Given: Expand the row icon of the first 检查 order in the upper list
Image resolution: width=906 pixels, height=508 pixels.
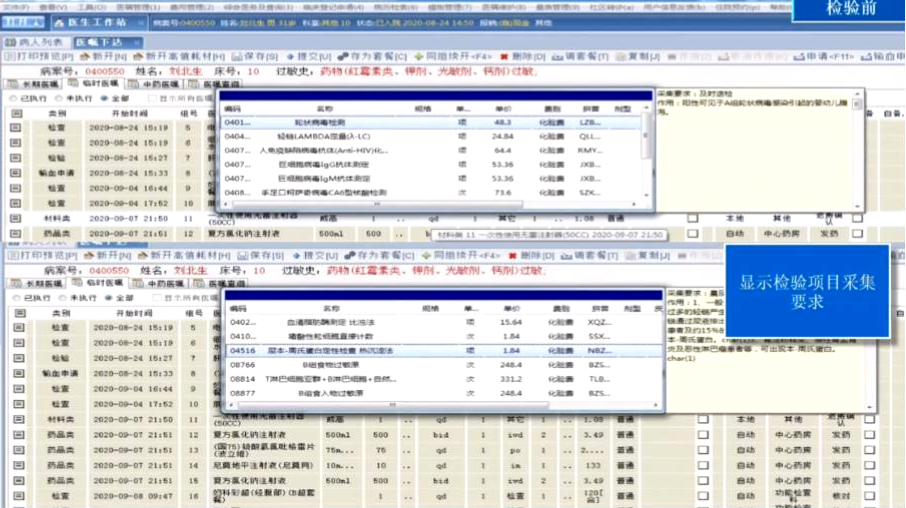Looking at the screenshot, I should coord(15,128).
